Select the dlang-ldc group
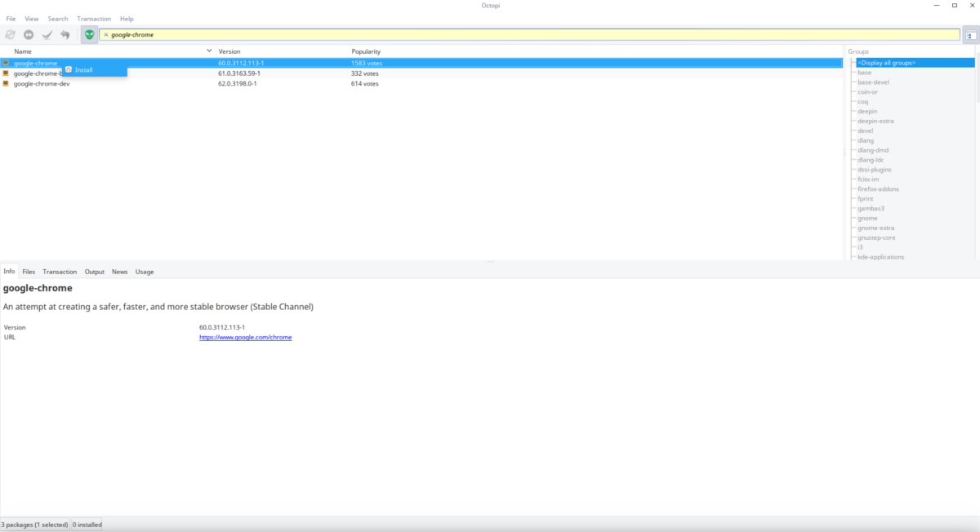980x532 pixels. pos(871,160)
